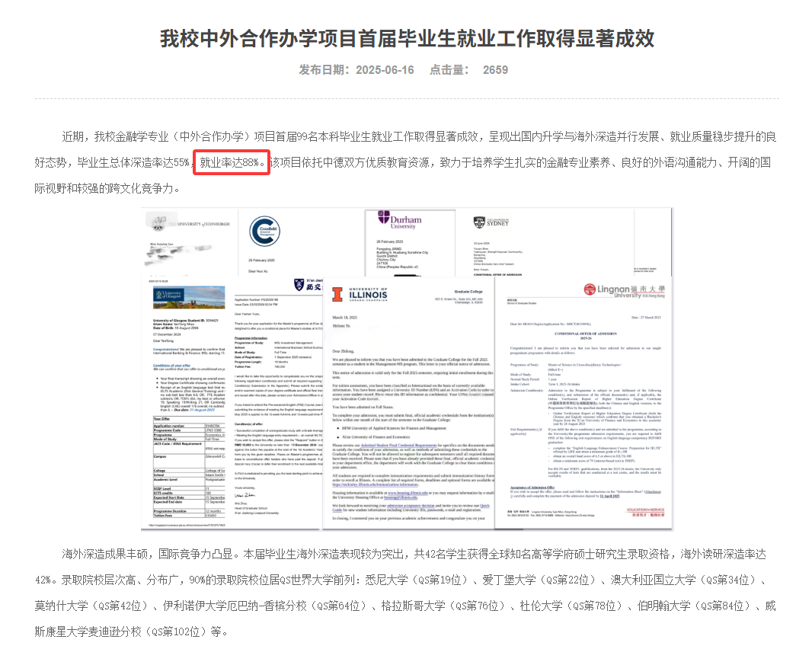Screen dimensions: 812x649
Task: Click the text 悉尼大学（QS第19位）
Action: [x=419, y=580]
